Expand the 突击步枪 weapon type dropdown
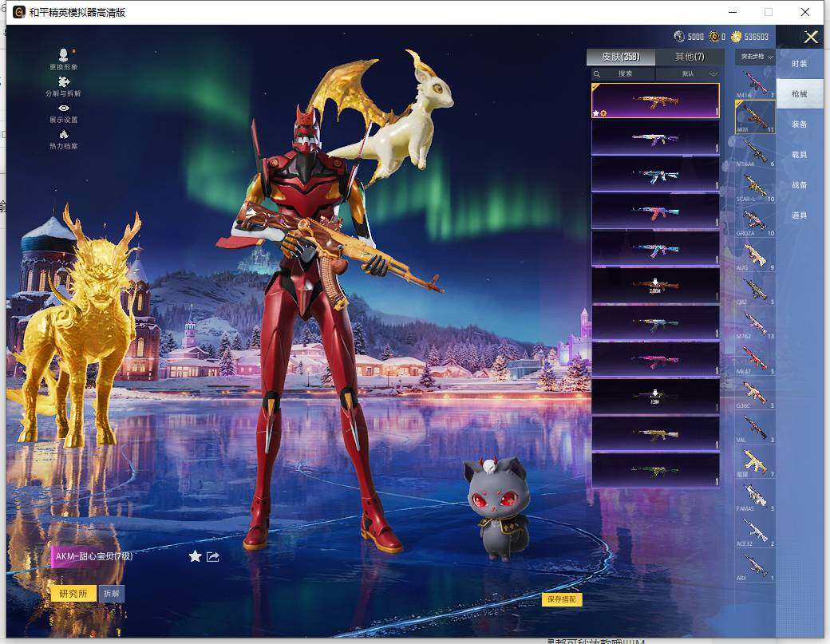The height and width of the screenshot is (644, 830). tap(756, 57)
